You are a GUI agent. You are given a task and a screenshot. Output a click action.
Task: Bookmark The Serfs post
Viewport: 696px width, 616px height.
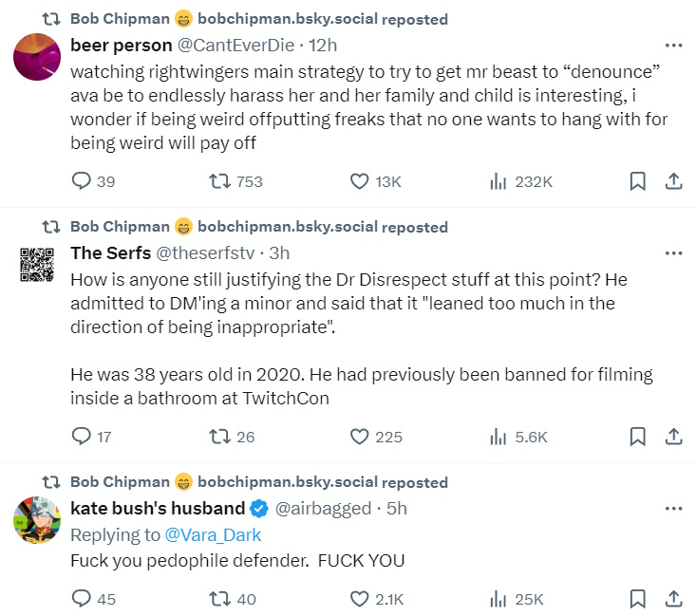(638, 437)
